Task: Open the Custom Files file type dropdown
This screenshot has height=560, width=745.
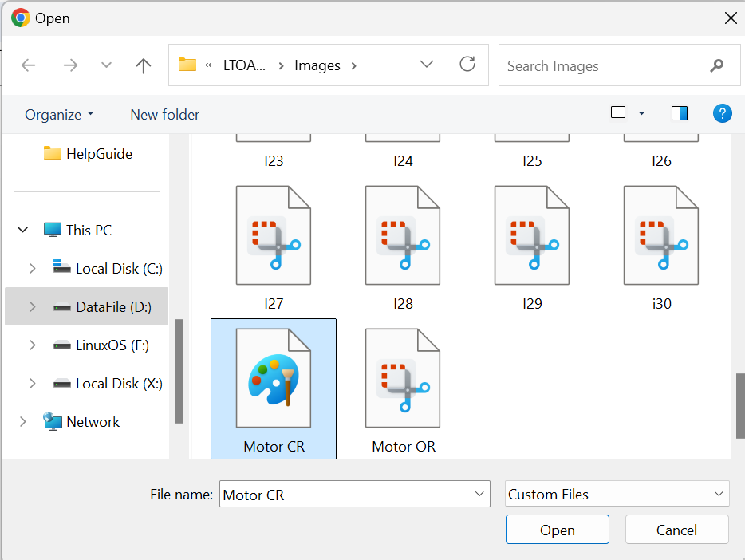Action: pos(617,494)
